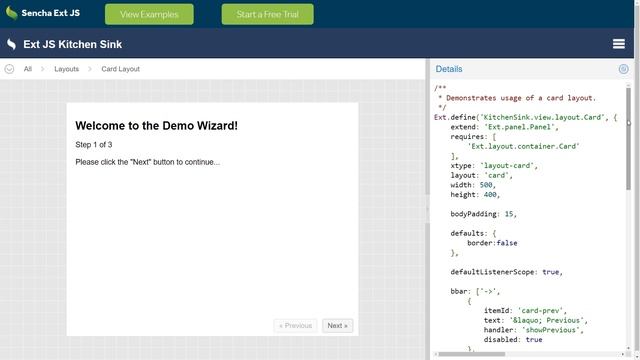Click the 'width: 500' code line

[473, 185]
